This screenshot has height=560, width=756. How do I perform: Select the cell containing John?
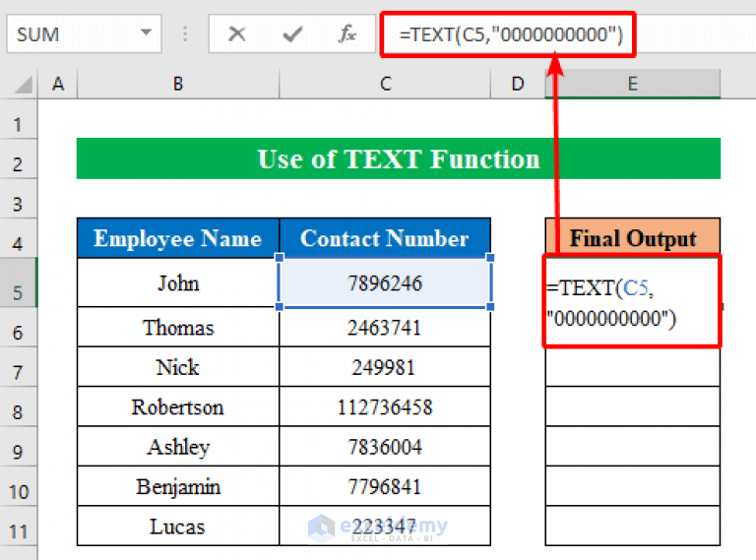(x=178, y=282)
